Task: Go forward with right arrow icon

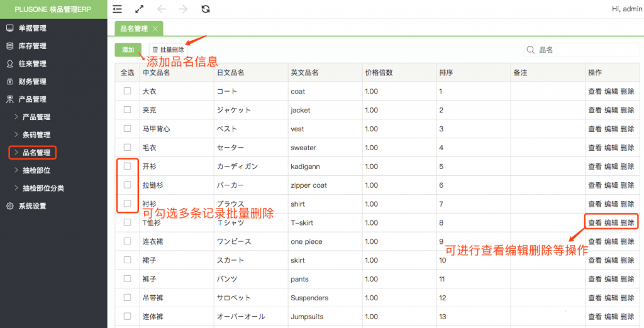Action: coord(183,9)
